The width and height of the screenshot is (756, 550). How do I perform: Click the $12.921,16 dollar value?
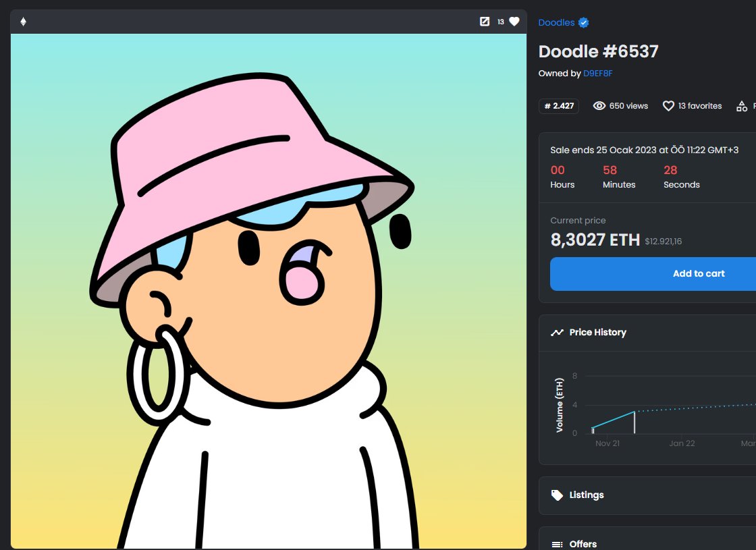[663, 242]
